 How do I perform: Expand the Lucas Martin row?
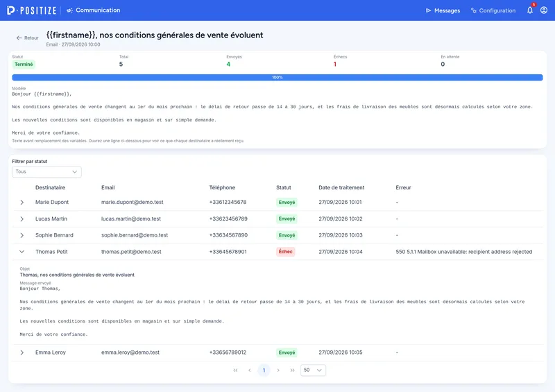pos(22,219)
